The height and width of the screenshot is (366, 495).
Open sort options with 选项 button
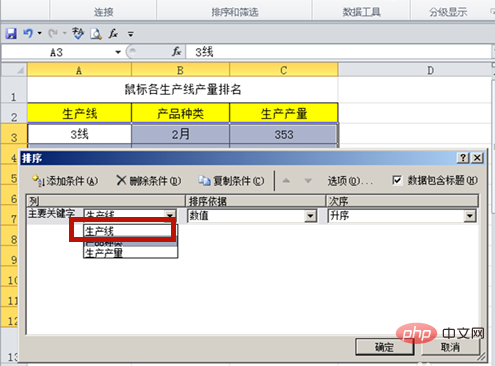click(350, 181)
